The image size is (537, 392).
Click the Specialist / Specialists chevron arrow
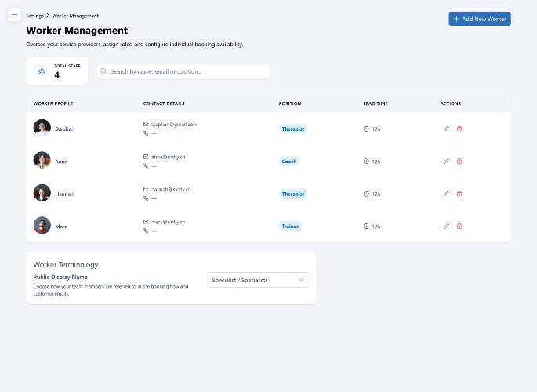coord(301,280)
